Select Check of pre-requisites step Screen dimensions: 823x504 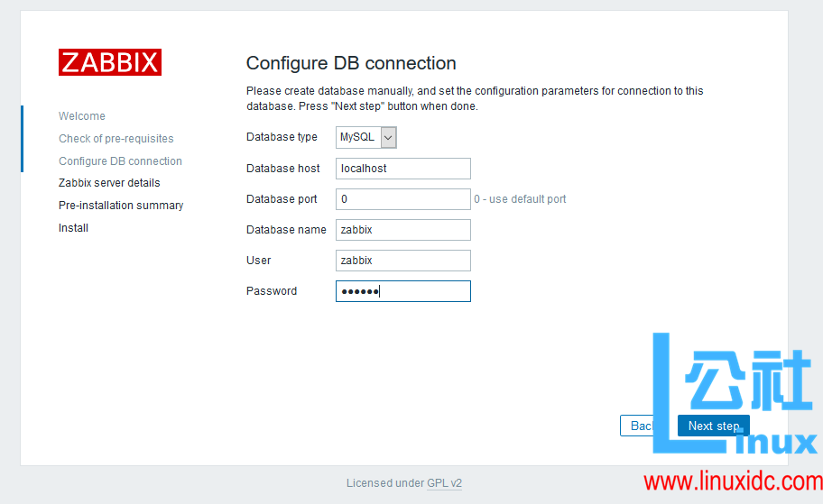(116, 139)
